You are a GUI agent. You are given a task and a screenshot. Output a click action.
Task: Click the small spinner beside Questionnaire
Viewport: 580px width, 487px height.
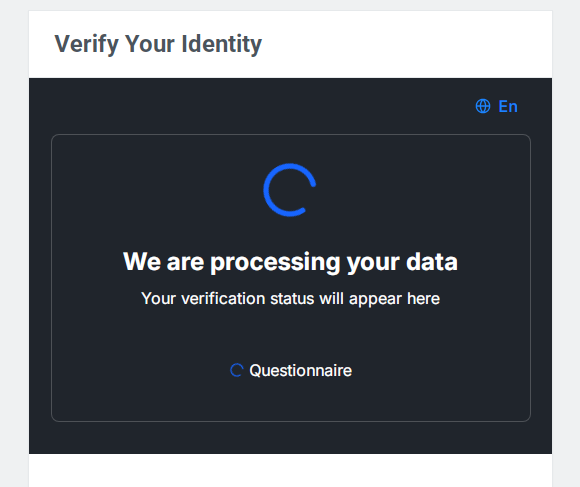tap(237, 370)
